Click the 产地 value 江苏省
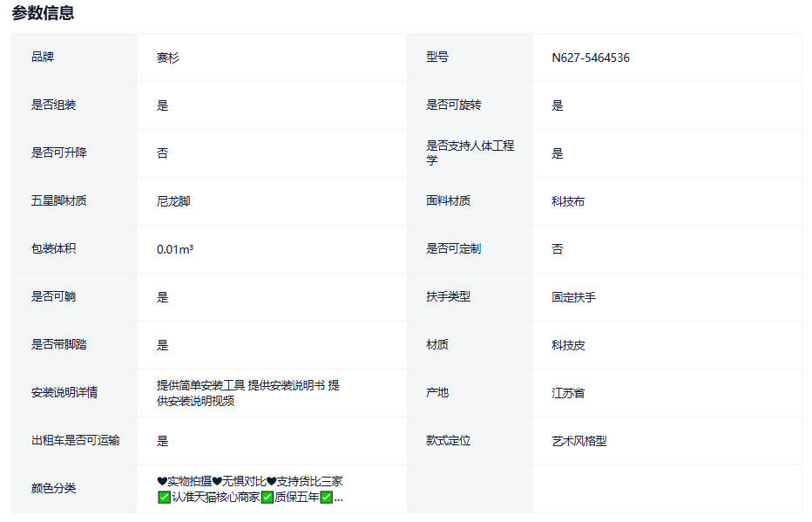This screenshot has height=522, width=812. click(568, 393)
